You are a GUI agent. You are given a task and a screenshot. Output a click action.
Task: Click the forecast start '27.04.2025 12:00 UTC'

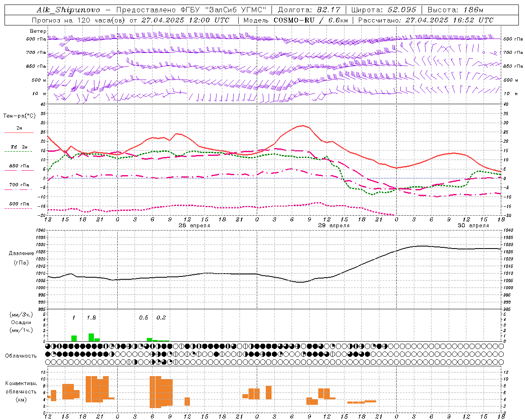pyautogui.click(x=185, y=20)
